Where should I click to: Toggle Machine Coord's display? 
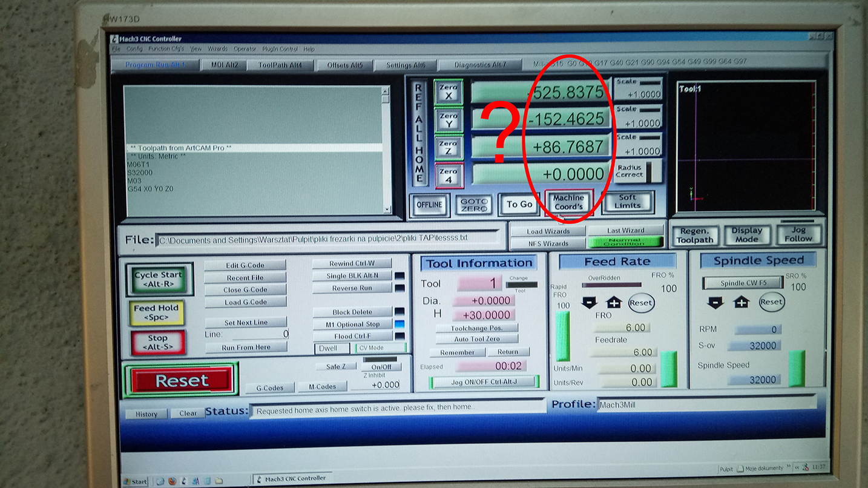click(568, 202)
